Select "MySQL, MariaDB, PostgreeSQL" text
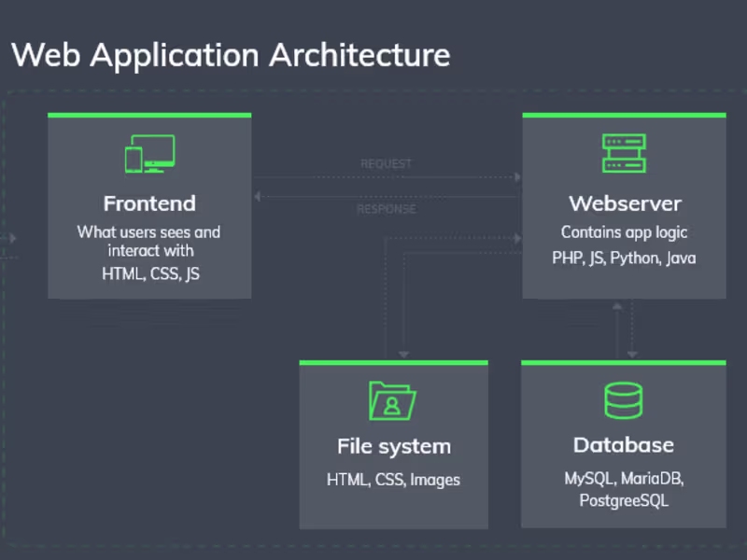This screenshot has width=747, height=560. (x=624, y=489)
